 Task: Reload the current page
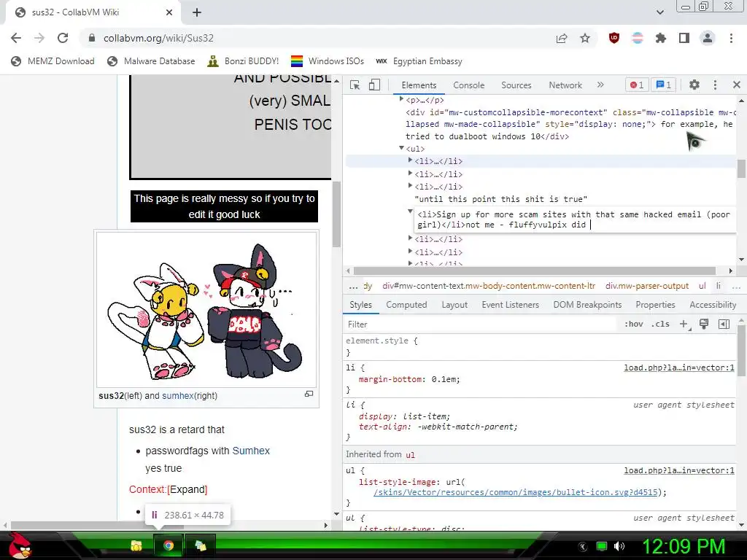coord(63,38)
